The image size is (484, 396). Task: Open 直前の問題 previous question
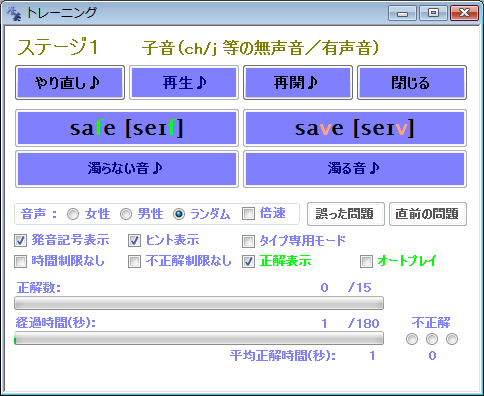[428, 214]
